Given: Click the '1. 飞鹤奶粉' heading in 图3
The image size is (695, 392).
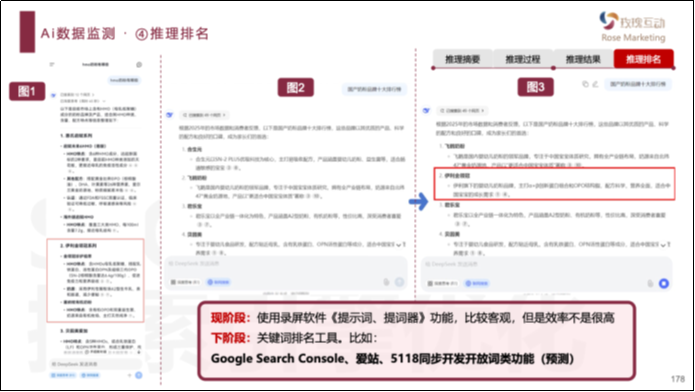Looking at the screenshot, I should coord(452,146).
